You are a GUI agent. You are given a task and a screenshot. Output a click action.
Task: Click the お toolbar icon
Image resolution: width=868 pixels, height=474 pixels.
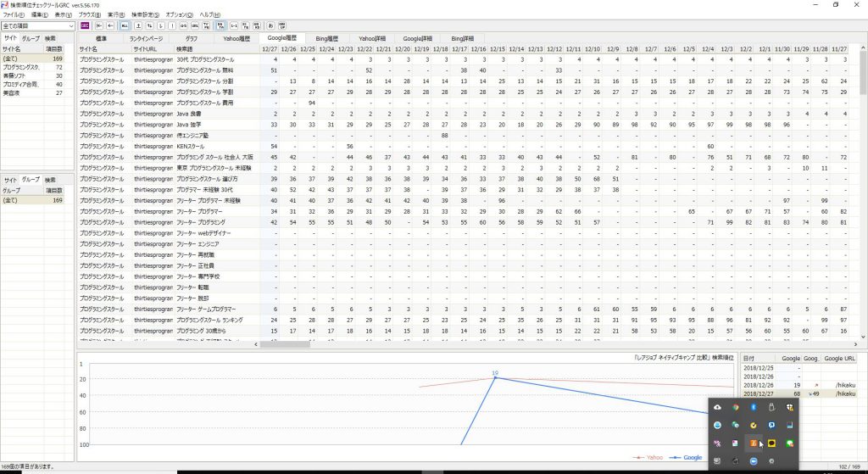click(x=270, y=25)
